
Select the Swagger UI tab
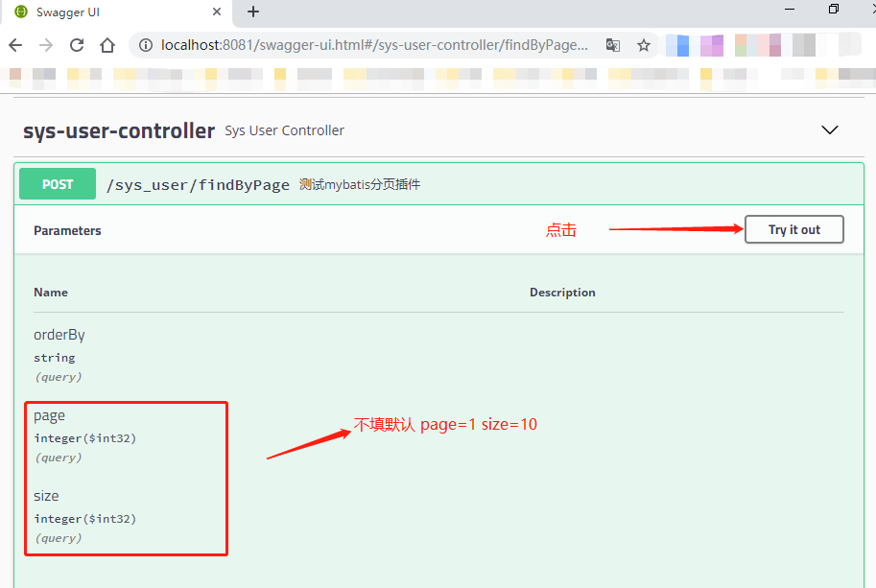[117, 12]
